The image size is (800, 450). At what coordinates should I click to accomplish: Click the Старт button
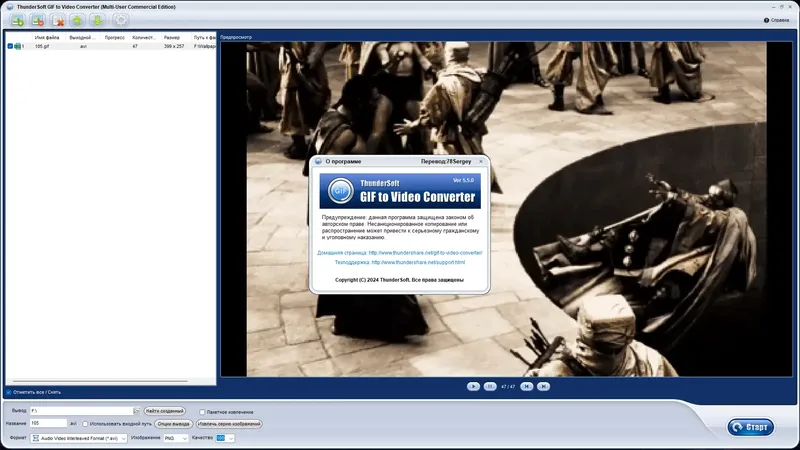click(751, 427)
